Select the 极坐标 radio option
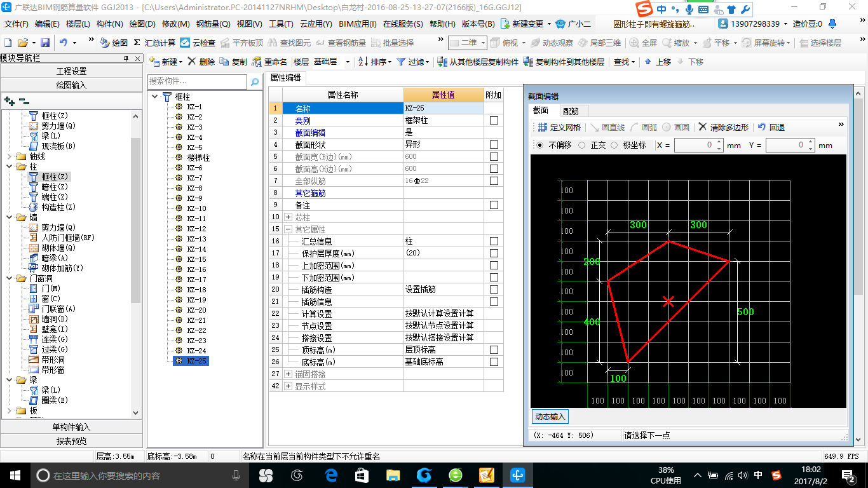Viewport: 868px width, 488px height. tap(614, 145)
